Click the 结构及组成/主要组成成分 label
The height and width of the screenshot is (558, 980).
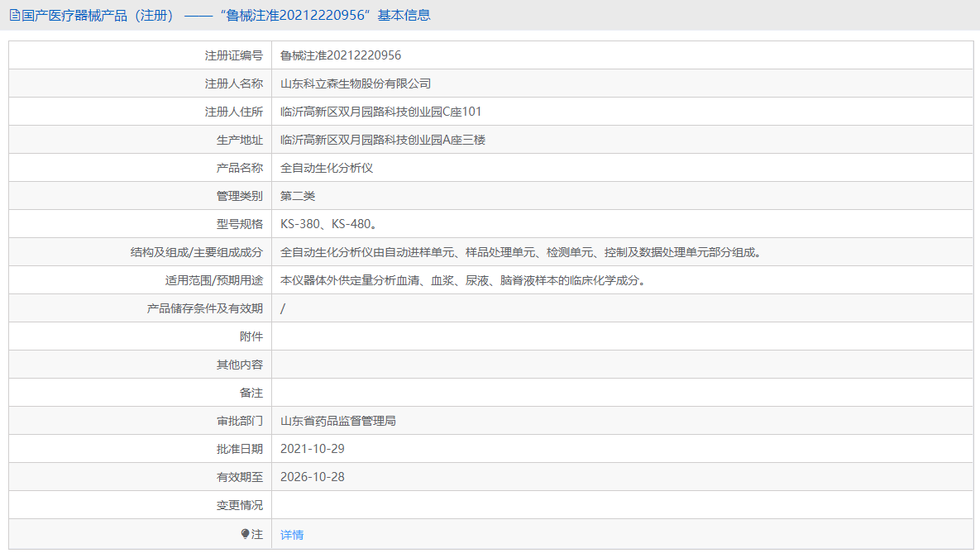coord(196,252)
